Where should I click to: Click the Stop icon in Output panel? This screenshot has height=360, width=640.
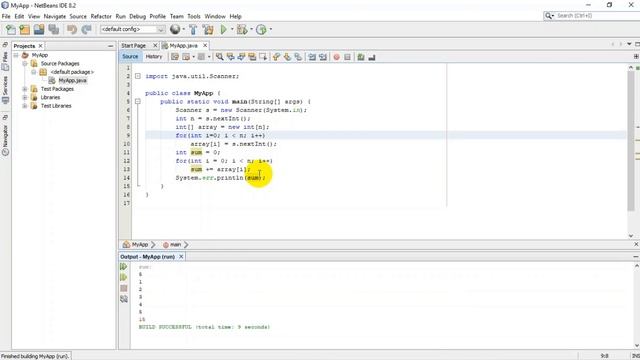pos(124,289)
